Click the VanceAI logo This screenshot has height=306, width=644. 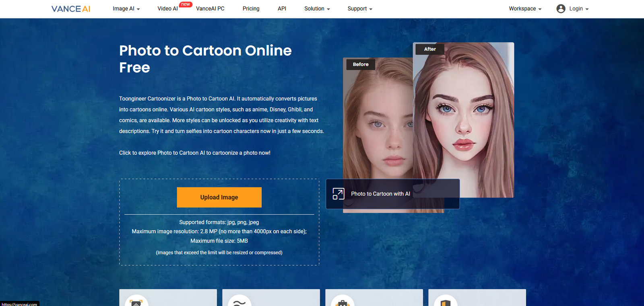click(x=71, y=9)
